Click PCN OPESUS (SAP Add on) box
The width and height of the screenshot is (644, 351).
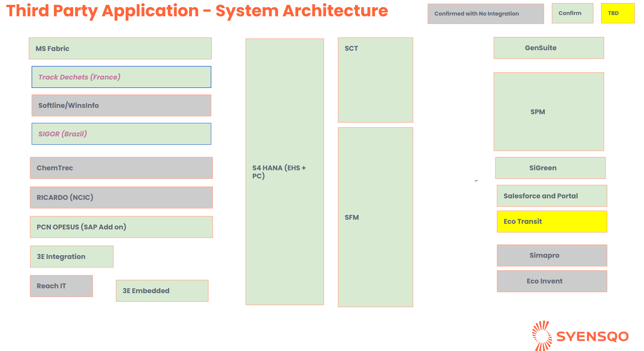(x=121, y=227)
